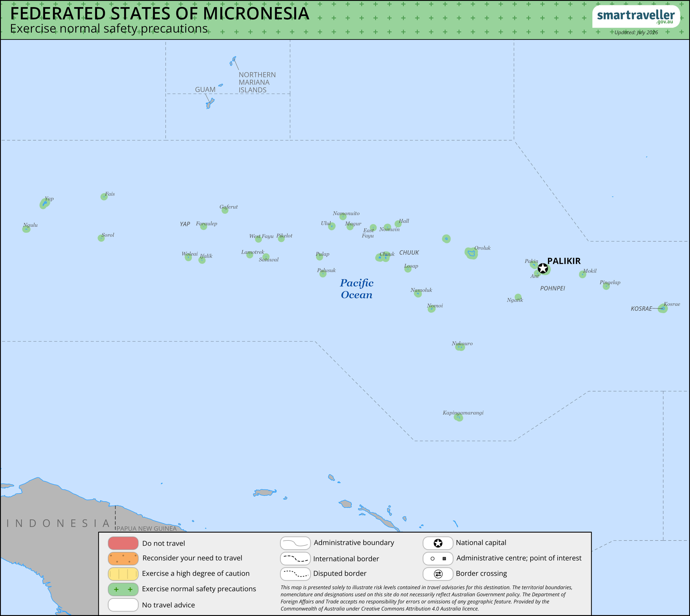Click the Hall islands label

point(404,221)
